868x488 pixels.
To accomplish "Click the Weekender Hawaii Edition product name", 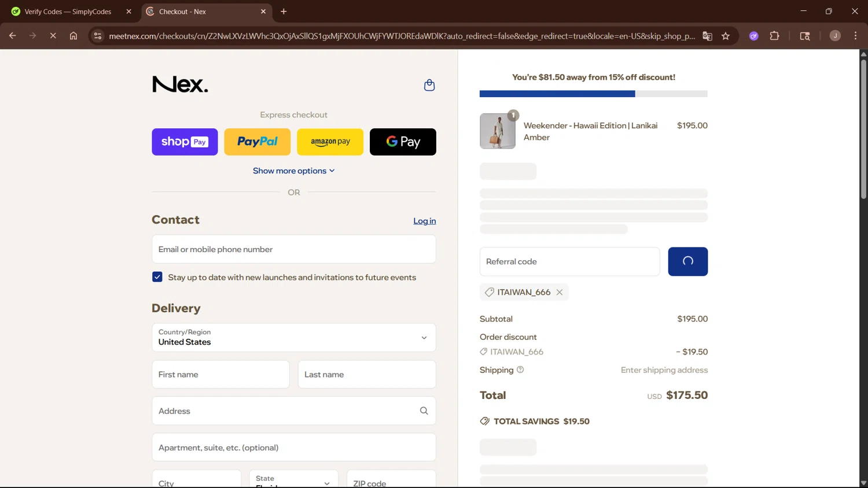I will pos(590,131).
